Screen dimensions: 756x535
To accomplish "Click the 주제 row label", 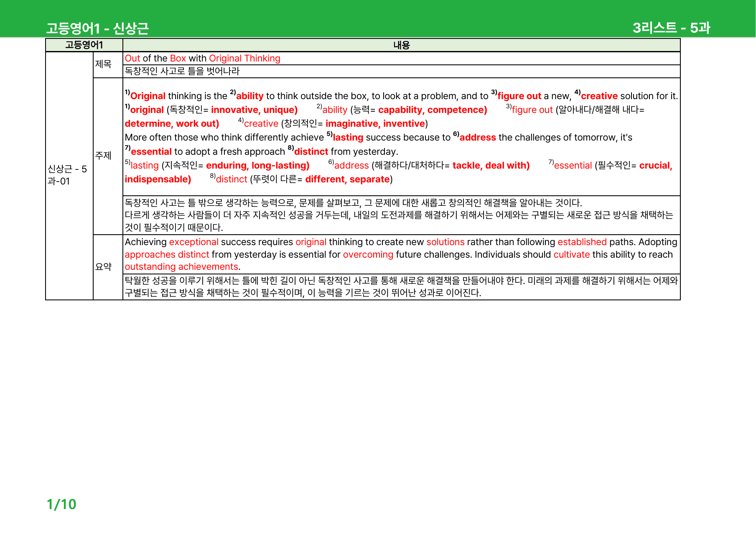I will click(103, 156).
